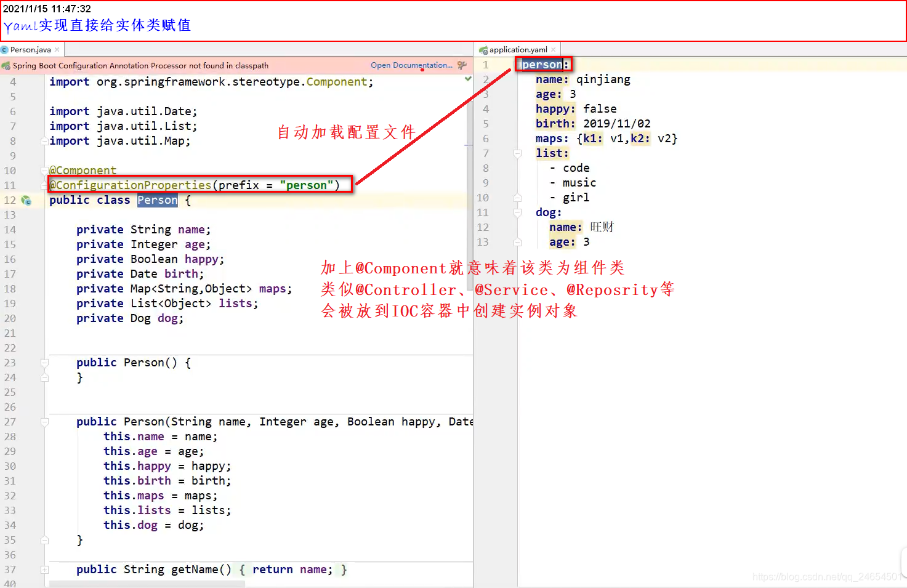
Task: Collapse the annotation fold marker at line 10
Action: click(44, 171)
